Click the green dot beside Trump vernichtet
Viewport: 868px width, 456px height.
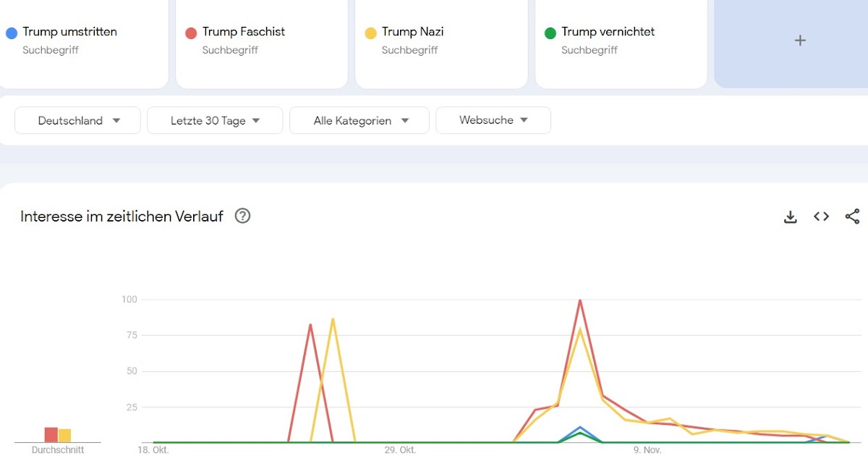(x=550, y=33)
